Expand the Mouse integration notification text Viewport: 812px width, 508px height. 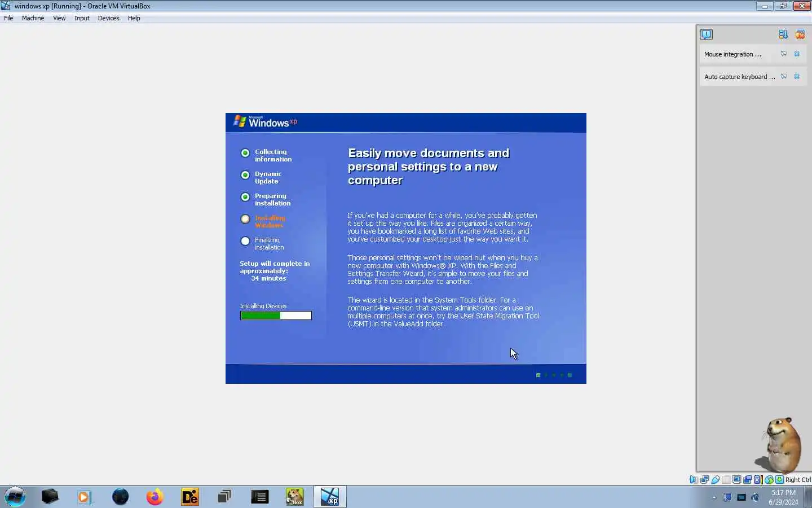click(x=732, y=54)
